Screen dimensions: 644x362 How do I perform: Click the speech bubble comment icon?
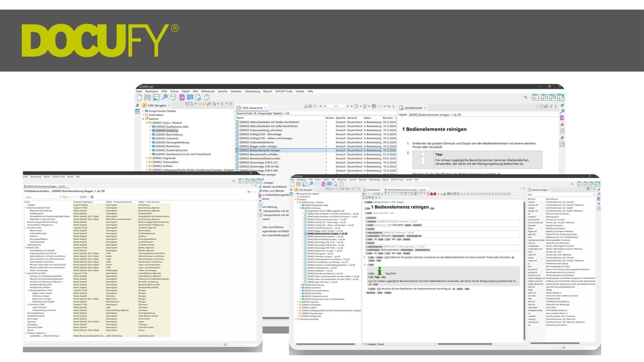click(190, 97)
